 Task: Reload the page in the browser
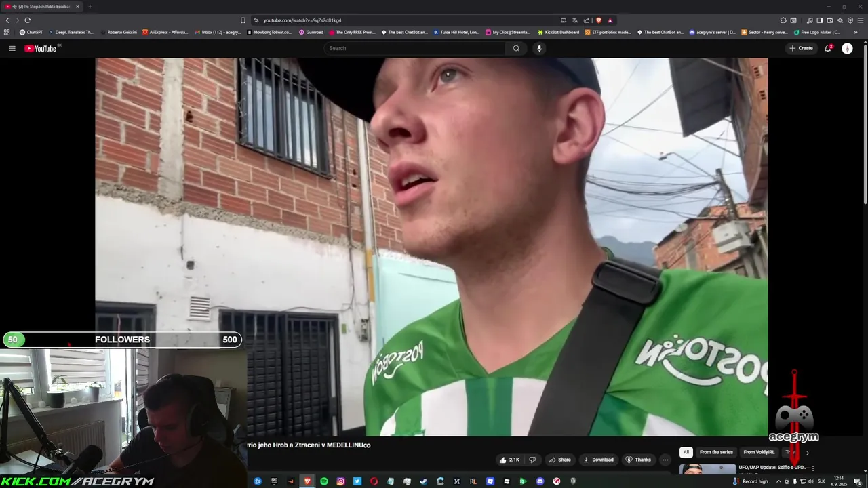click(x=27, y=20)
